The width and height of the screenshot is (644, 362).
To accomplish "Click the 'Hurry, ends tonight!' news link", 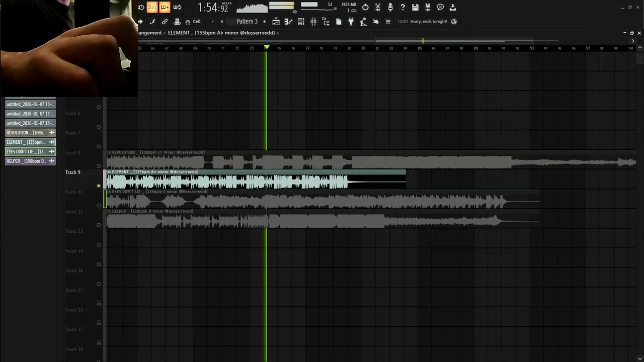I will tap(429, 22).
